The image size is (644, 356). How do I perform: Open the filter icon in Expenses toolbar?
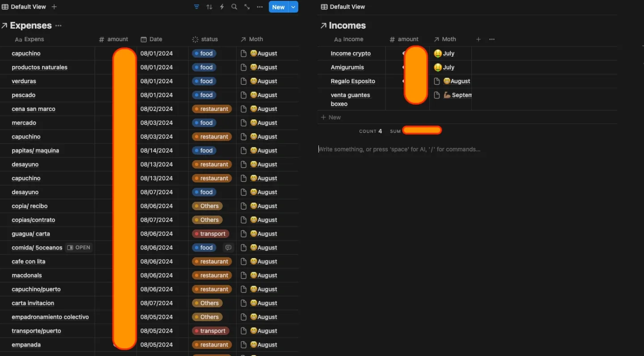click(x=197, y=7)
